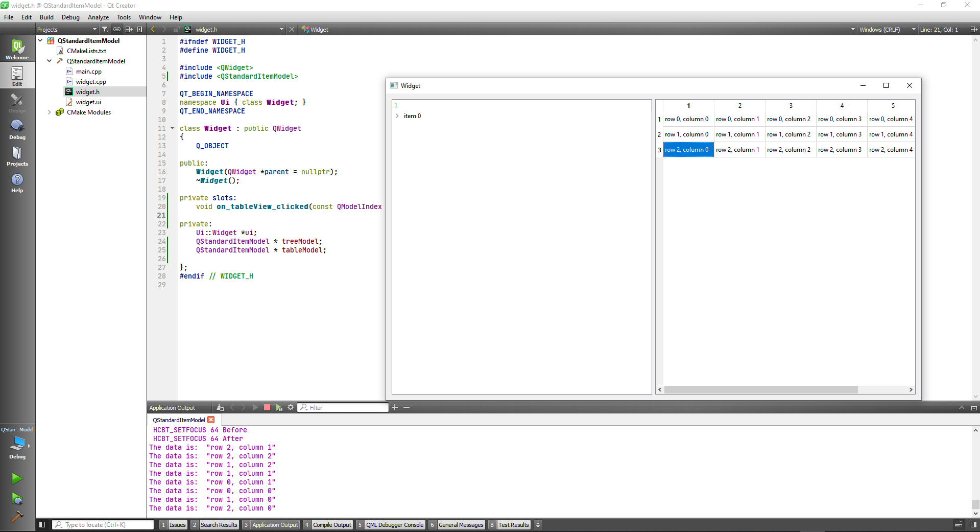This screenshot has height=532, width=980.
Task: Focus the 'Type to locate' search box
Action: click(103, 524)
